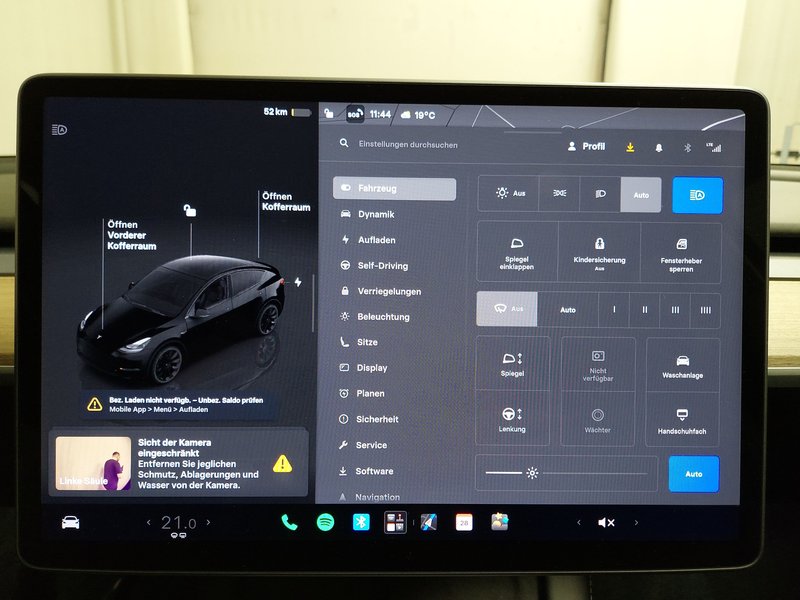The width and height of the screenshot is (800, 600).
Task: Tap Spiegel mirror adjustment button
Action: pyautogui.click(x=513, y=364)
